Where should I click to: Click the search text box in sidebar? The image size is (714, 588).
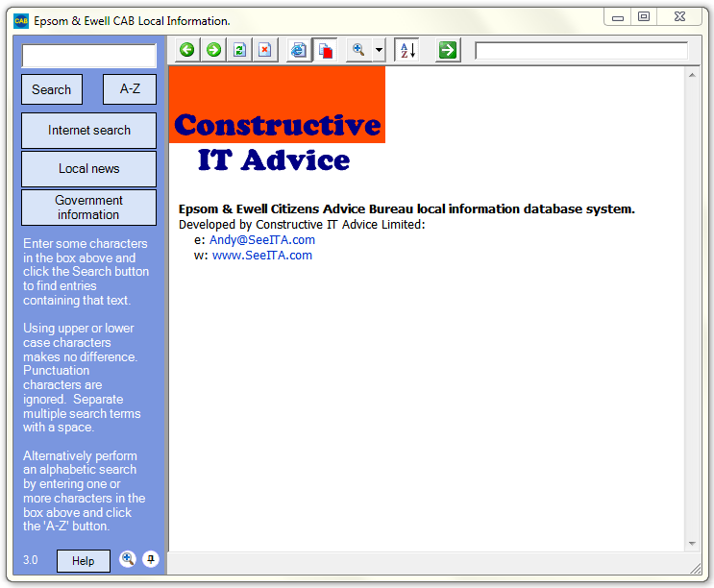[x=88, y=56]
